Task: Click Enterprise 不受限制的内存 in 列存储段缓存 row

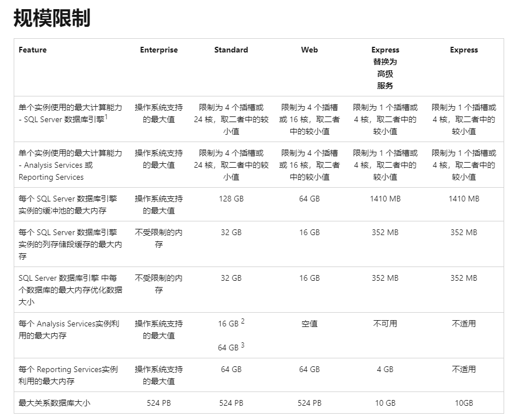Action: [159, 238]
